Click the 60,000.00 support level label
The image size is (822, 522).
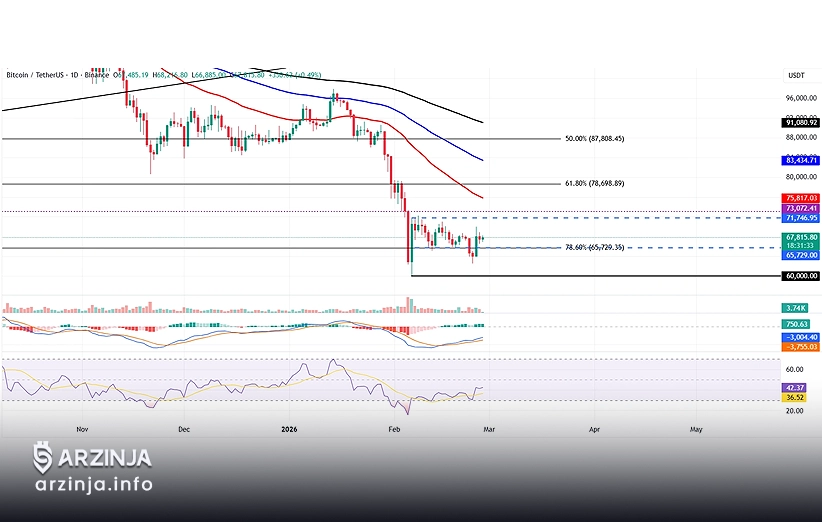point(800,276)
